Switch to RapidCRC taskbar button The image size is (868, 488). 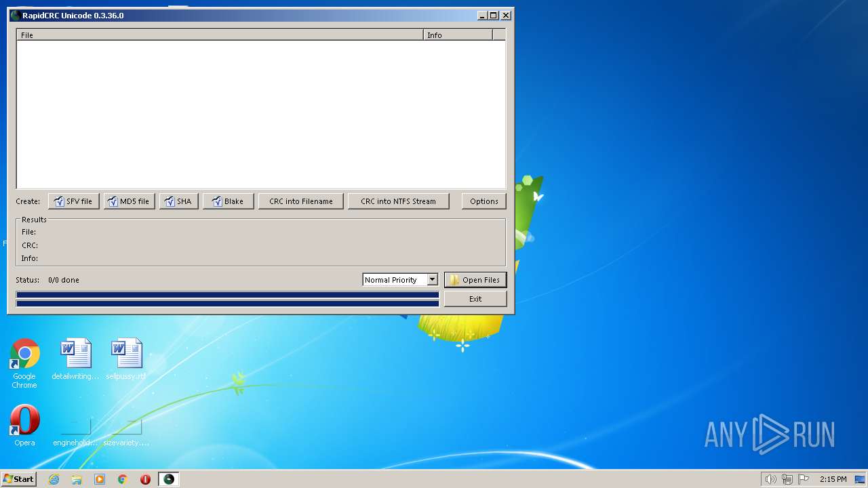(x=169, y=479)
